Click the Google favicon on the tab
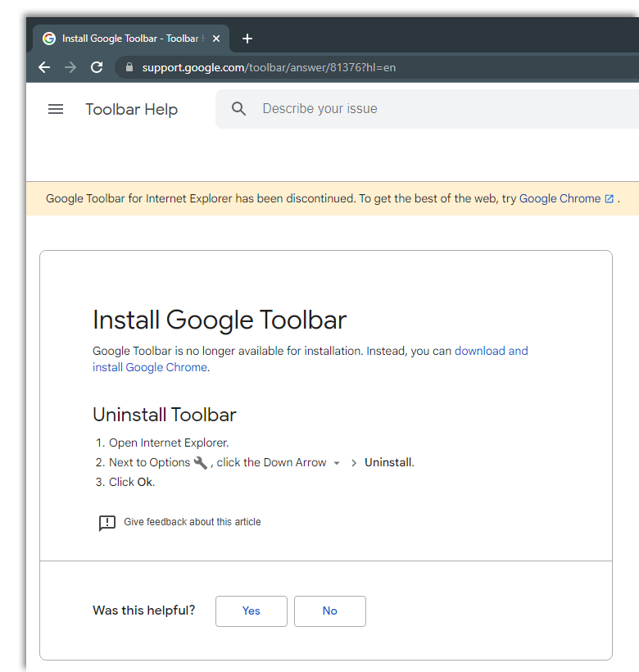This screenshot has width=639, height=672. [49, 39]
